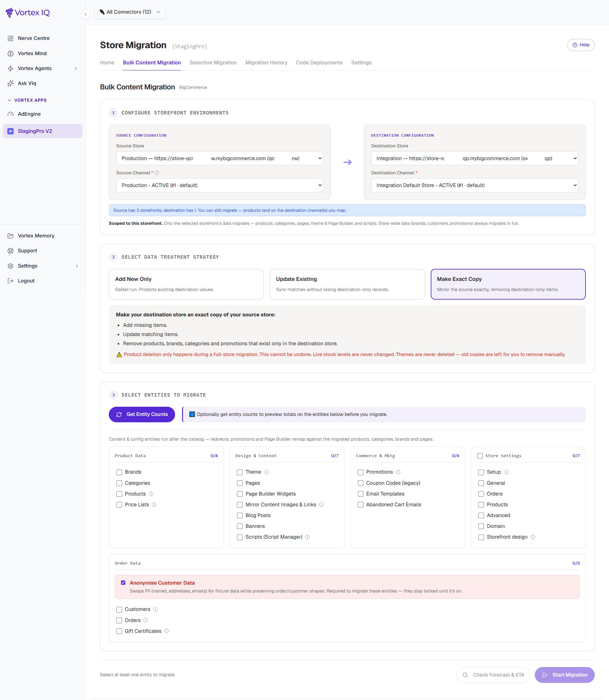Click the info icon beside Mirror Content Images & Links

pyautogui.click(x=321, y=505)
